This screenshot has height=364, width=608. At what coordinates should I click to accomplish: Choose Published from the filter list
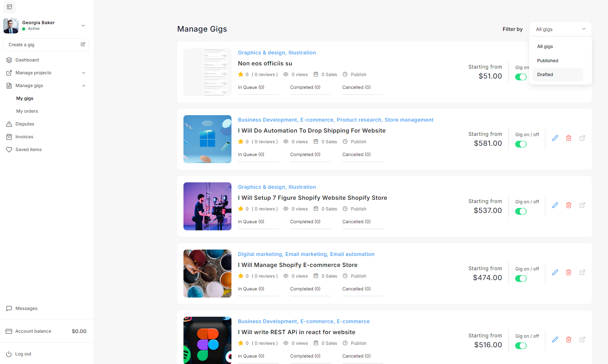point(548,61)
